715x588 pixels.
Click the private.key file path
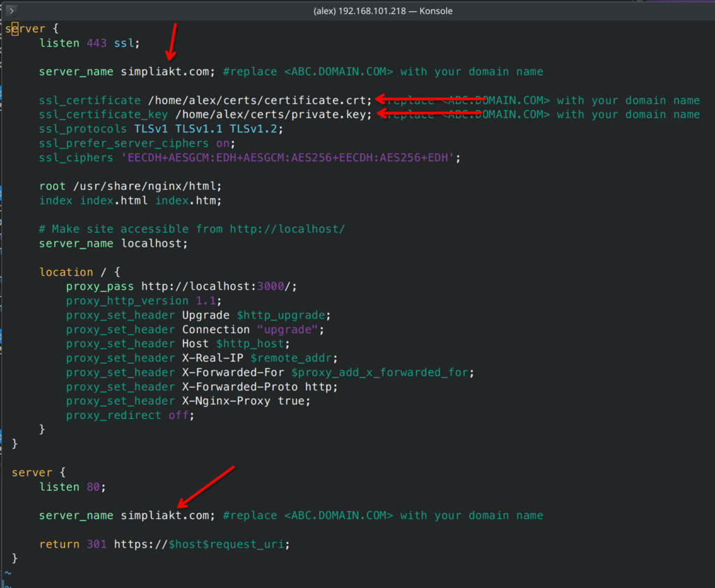273,115
